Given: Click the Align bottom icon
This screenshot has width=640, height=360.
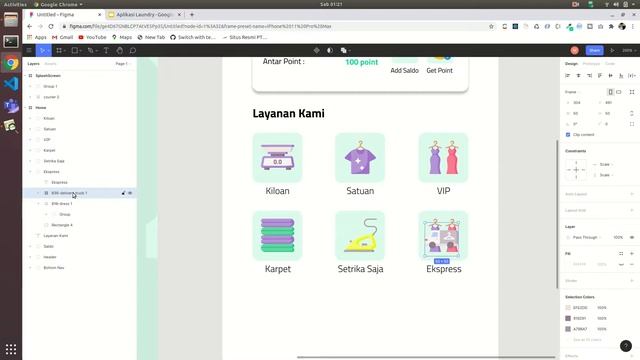Looking at the screenshot, I should click(621, 76).
